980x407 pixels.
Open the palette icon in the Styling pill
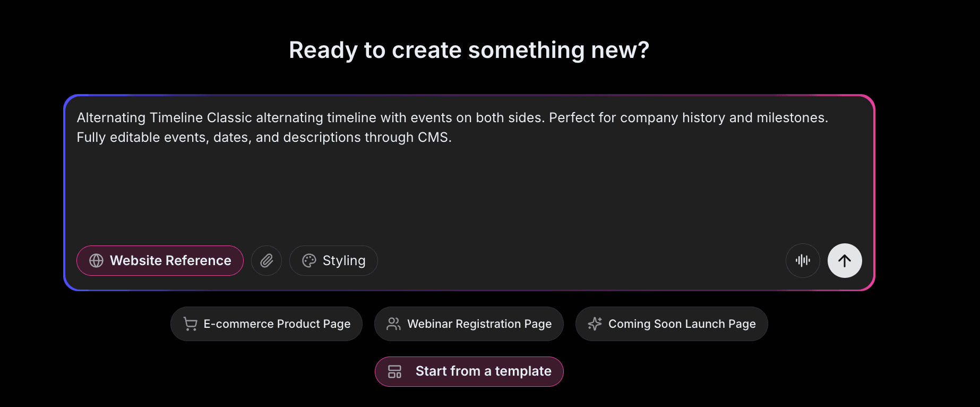pyautogui.click(x=310, y=260)
